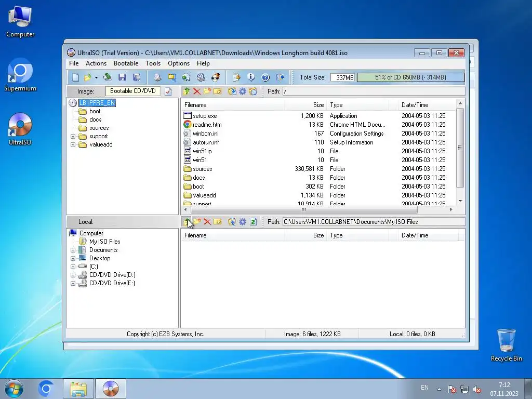Click the red Delete X in Image toolbar
Image resolution: width=532 pixels, height=399 pixels.
[x=197, y=91]
